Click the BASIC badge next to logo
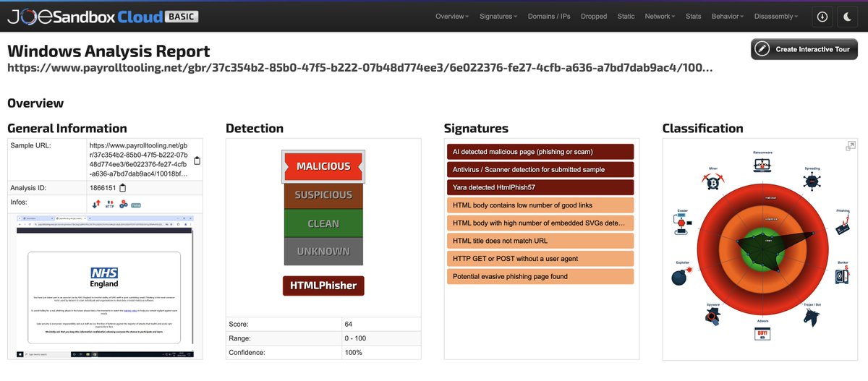 (182, 16)
